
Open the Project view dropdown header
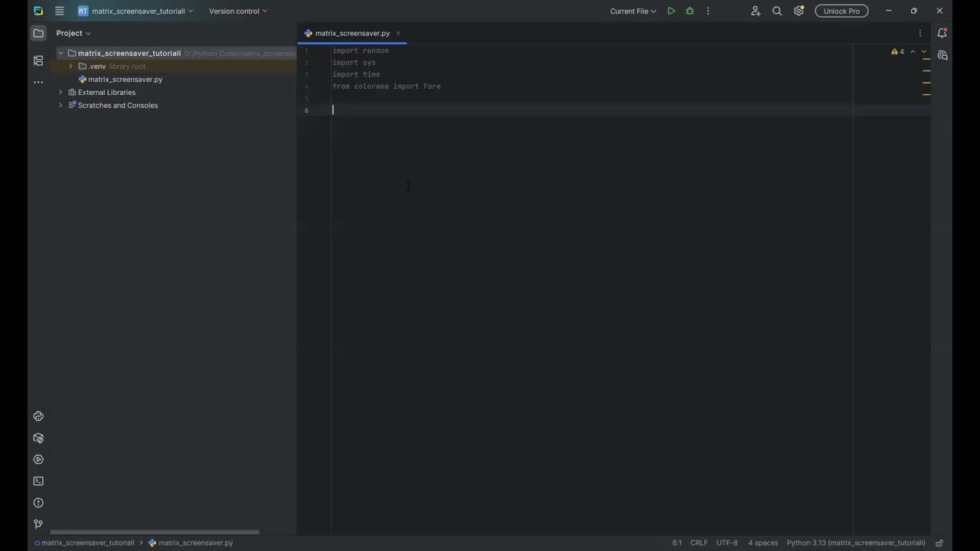[x=73, y=33]
